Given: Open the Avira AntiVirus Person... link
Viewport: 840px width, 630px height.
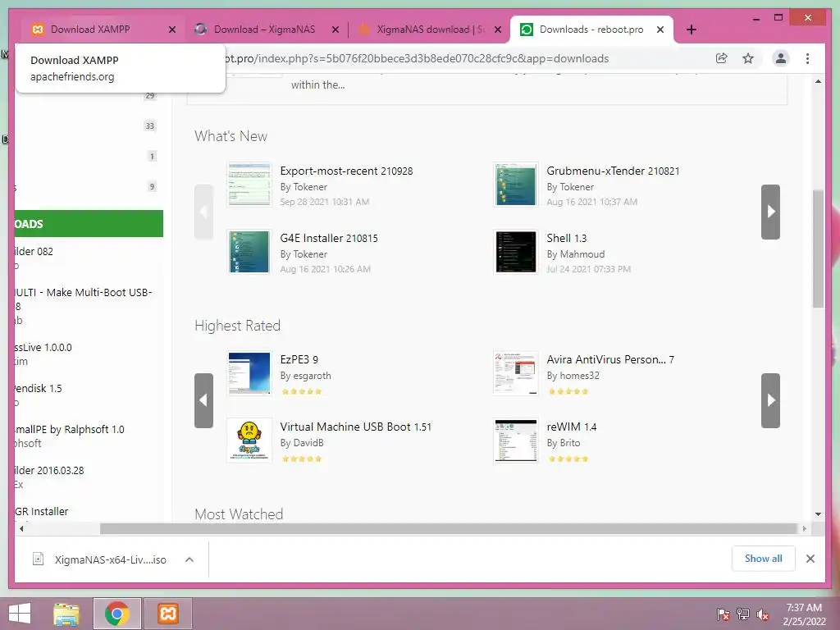Looking at the screenshot, I should click(610, 359).
